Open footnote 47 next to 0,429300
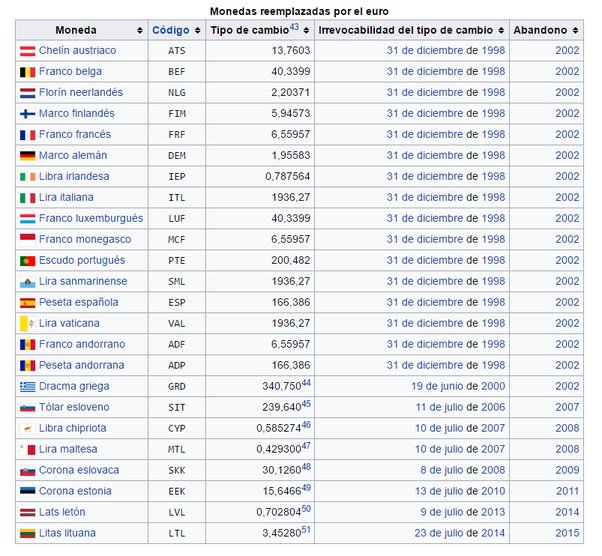 point(306,446)
